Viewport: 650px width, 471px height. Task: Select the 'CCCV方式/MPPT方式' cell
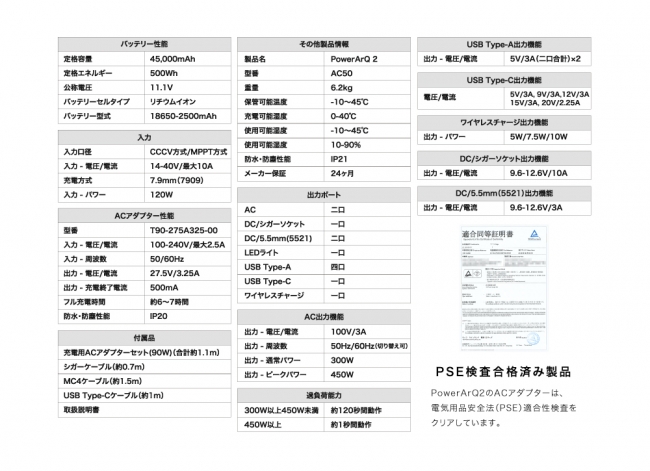188,152
